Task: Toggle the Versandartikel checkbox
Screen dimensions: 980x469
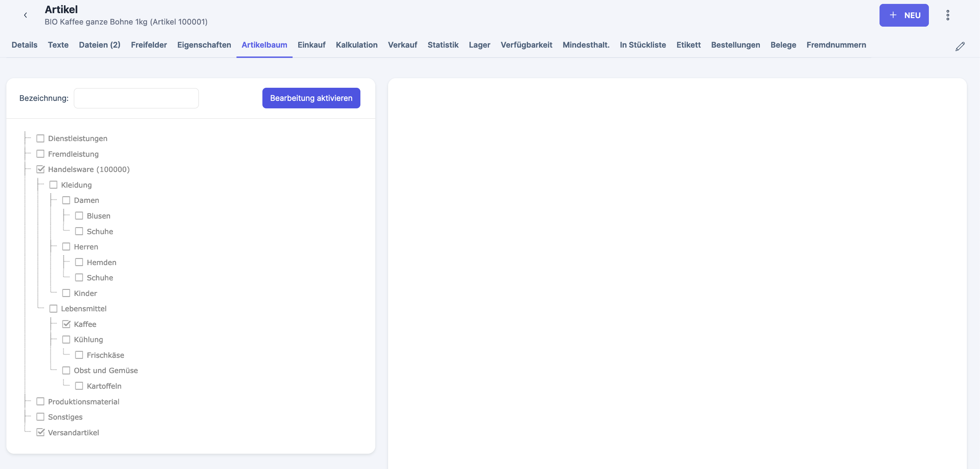Action: [40, 432]
